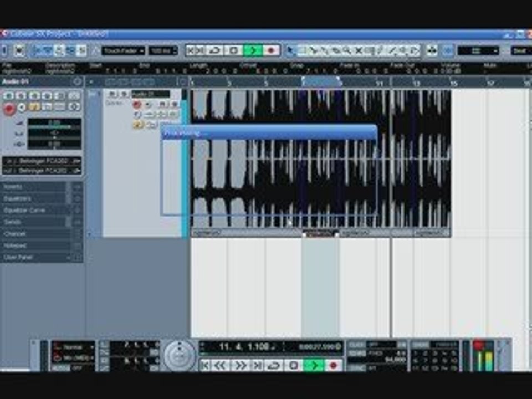Open the Normal record mode dropdown
Viewport: 532px width, 399px height.
pyautogui.click(x=74, y=347)
